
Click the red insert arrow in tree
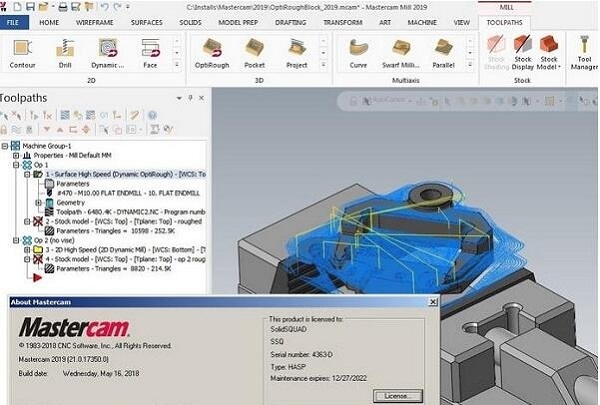tap(37, 278)
